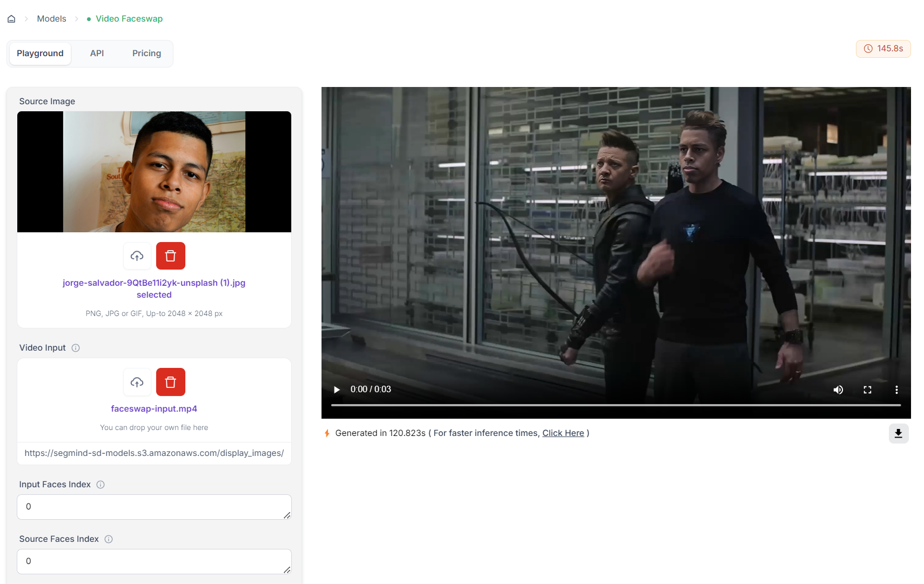Open the Video Faceswap breadcrumb link
Image resolution: width=924 pixels, height=584 pixels.
[129, 19]
